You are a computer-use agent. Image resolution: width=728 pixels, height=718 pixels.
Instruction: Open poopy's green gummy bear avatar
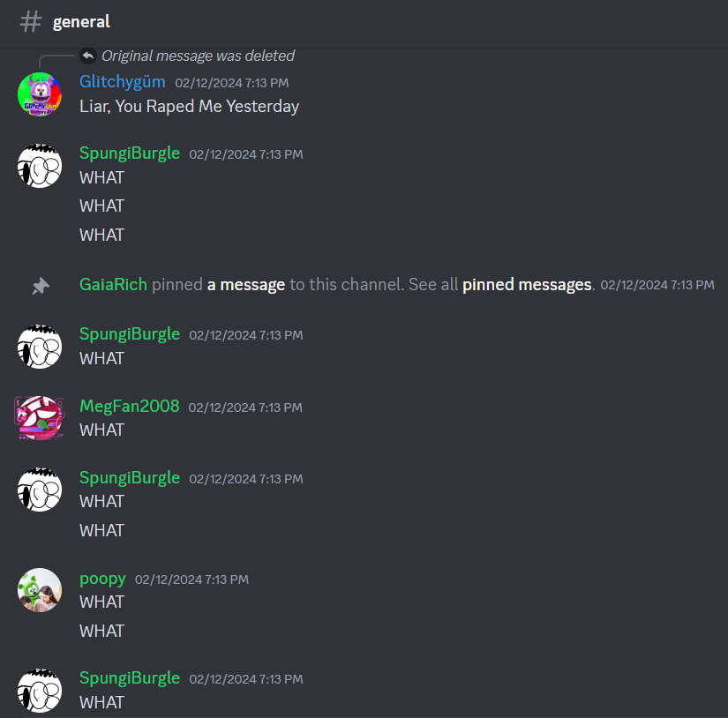pos(40,590)
